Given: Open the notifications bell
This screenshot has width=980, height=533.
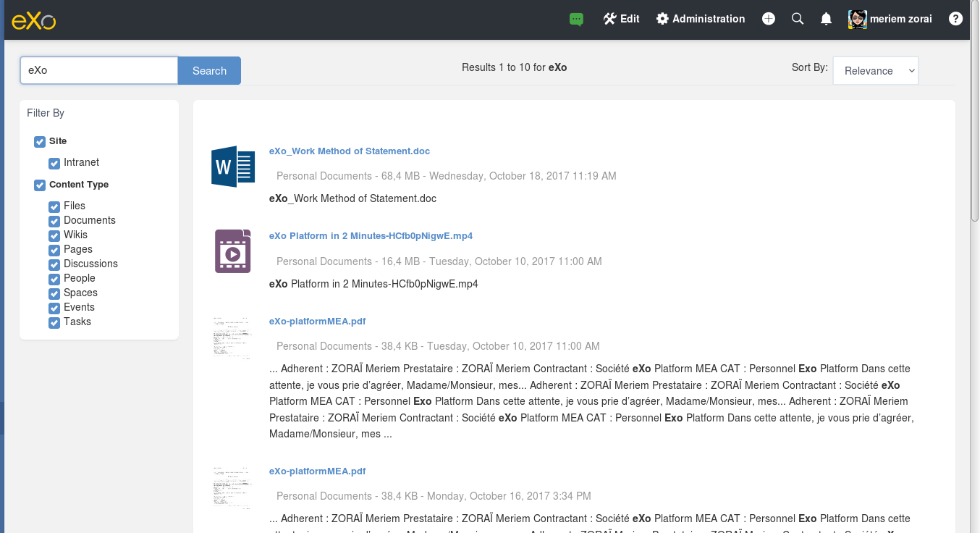Looking at the screenshot, I should [826, 19].
